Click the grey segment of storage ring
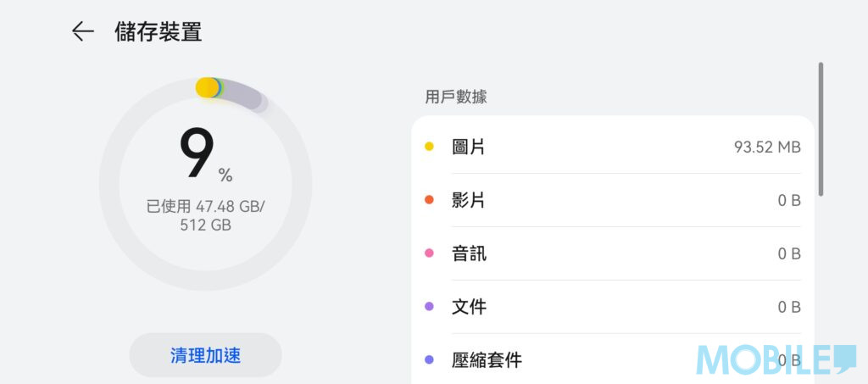Screen dimensions: 868x384 pos(248,97)
